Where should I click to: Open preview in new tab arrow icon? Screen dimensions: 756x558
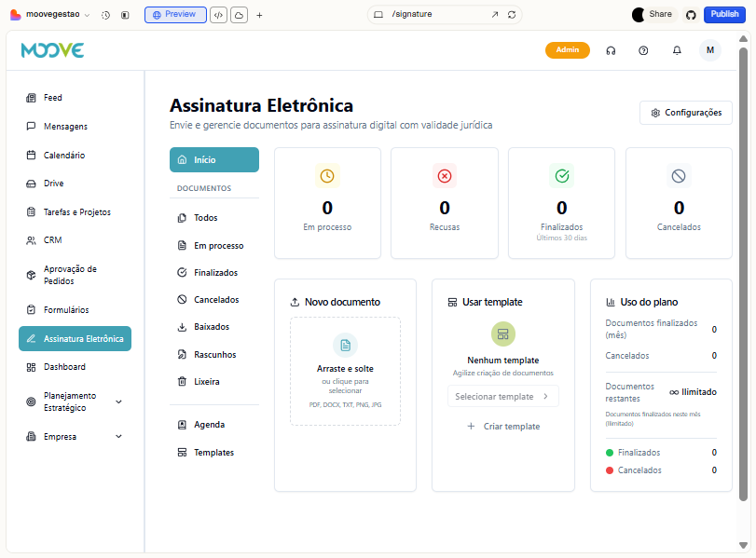pyautogui.click(x=495, y=15)
